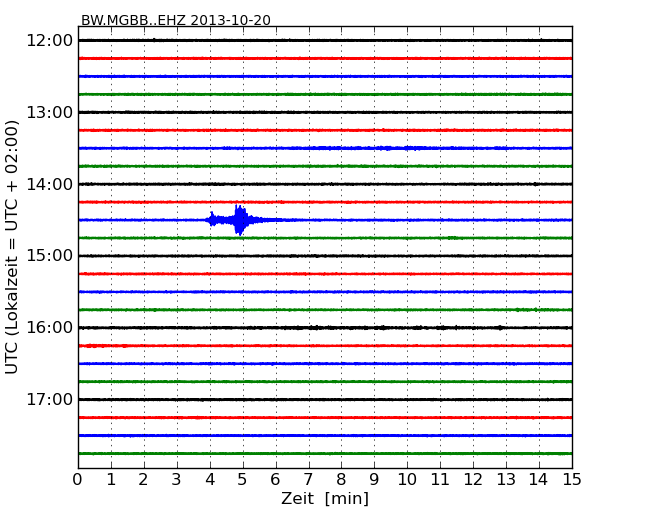Click the 16:00 y-axis label
650x520 pixels.
coord(49,328)
